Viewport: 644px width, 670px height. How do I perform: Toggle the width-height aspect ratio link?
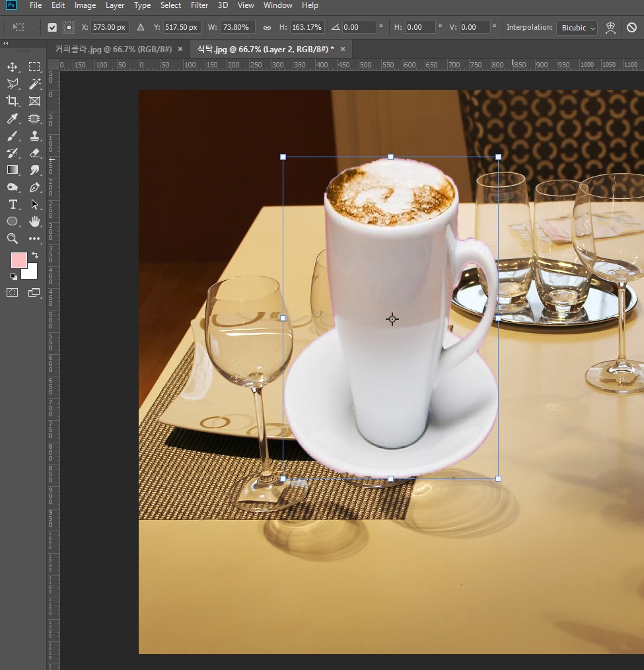tap(267, 28)
